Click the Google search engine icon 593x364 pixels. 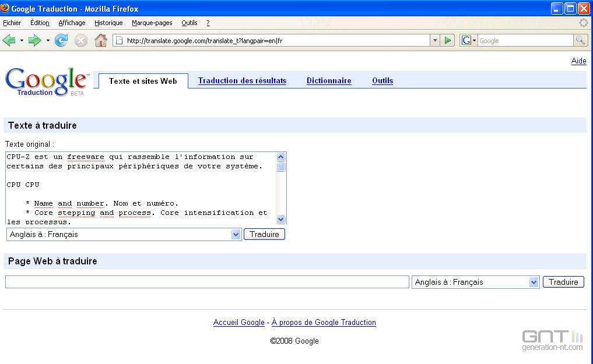[x=466, y=40]
